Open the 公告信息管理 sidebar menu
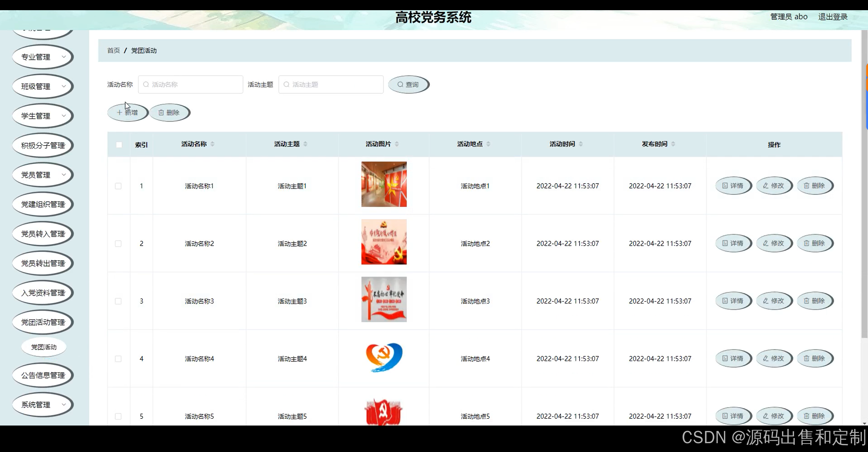This screenshot has height=452, width=868. pos(42,375)
